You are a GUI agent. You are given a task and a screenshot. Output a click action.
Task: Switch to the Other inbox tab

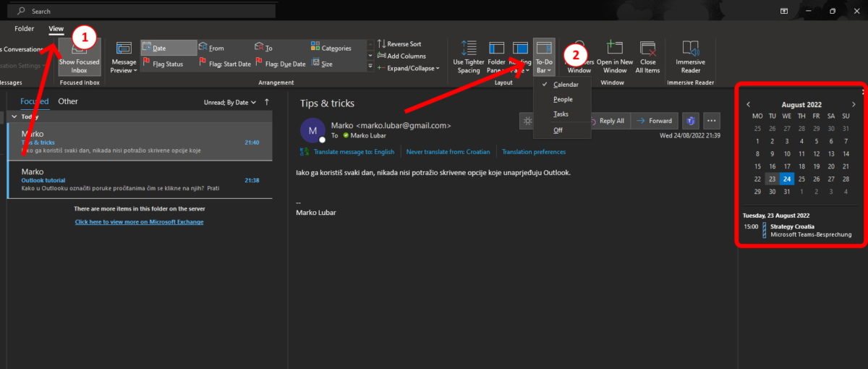pyautogui.click(x=68, y=101)
